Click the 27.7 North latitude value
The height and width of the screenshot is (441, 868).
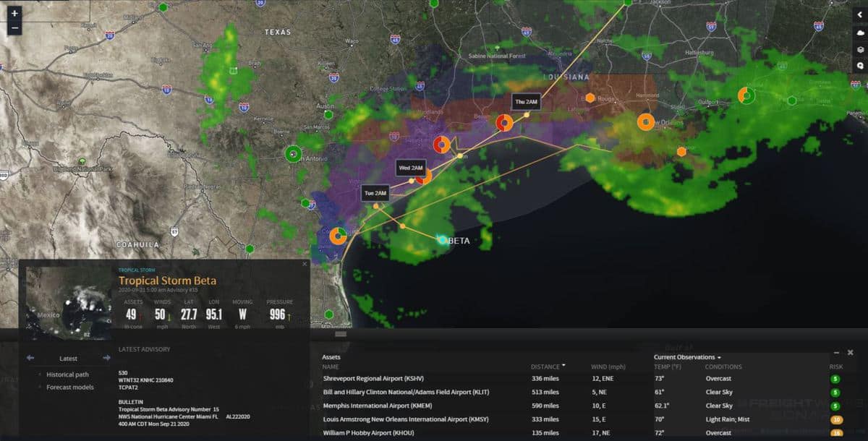pyautogui.click(x=190, y=314)
